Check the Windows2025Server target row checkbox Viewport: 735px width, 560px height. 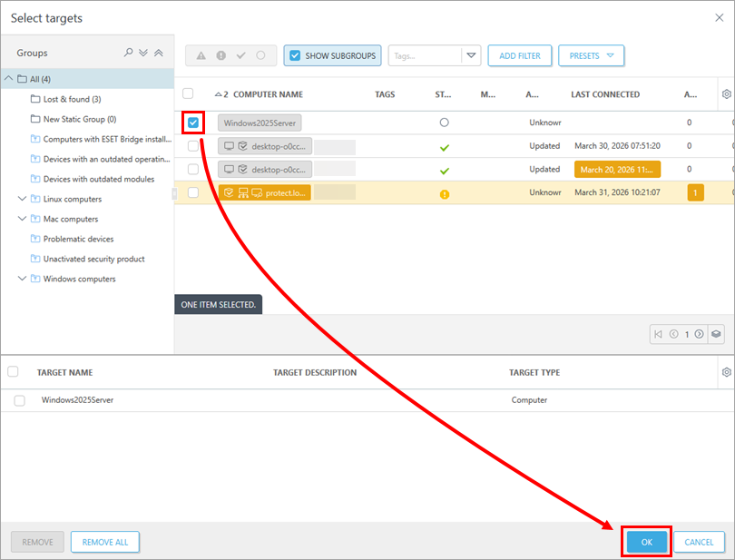(x=19, y=400)
